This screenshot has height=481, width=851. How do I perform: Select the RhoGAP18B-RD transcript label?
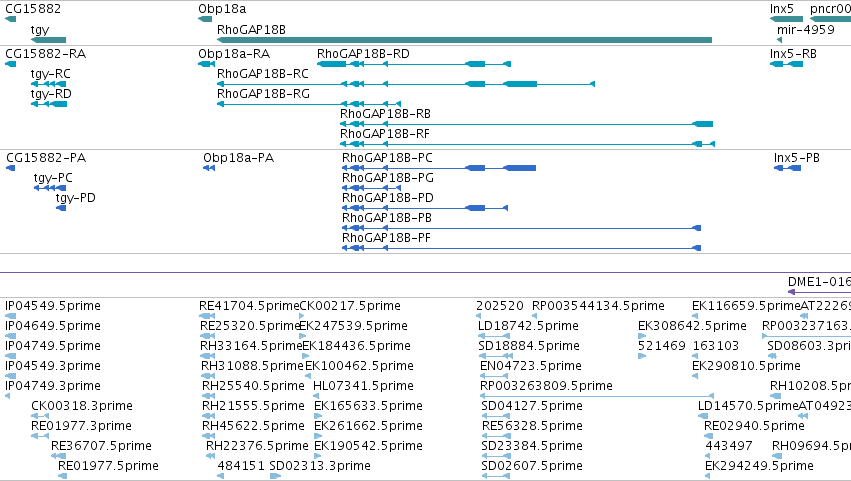click(x=363, y=54)
